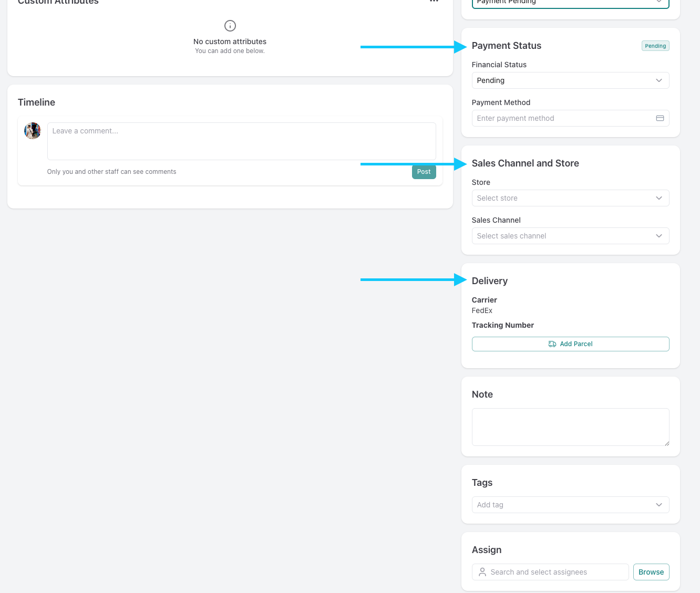Expand the Financial Status dropdown

(570, 80)
